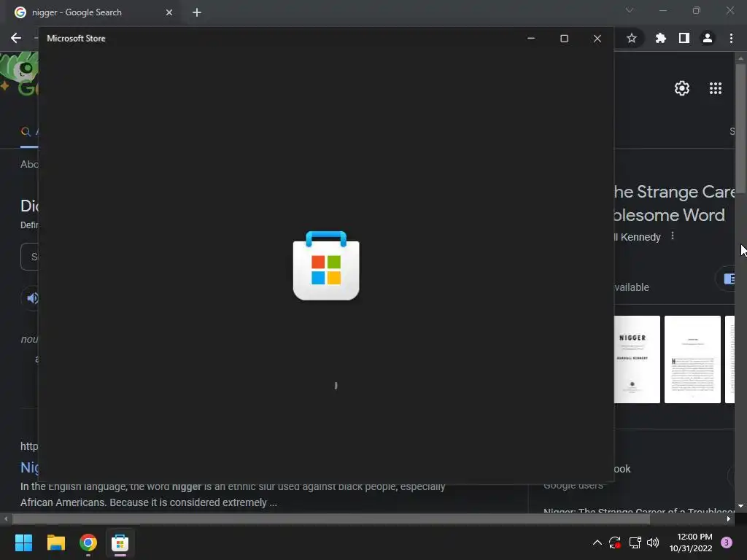Open the notification badge showing 3
The image size is (747, 560).
727,542
